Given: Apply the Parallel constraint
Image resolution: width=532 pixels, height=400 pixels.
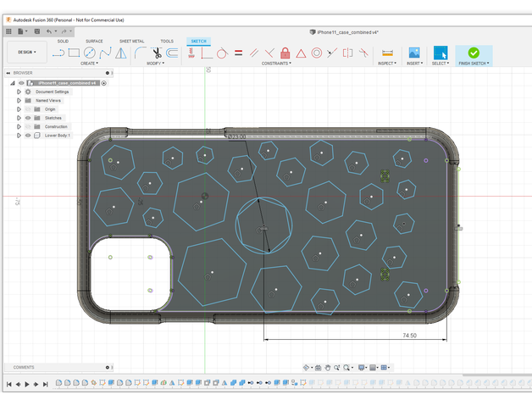Looking at the screenshot, I should tap(254, 53).
